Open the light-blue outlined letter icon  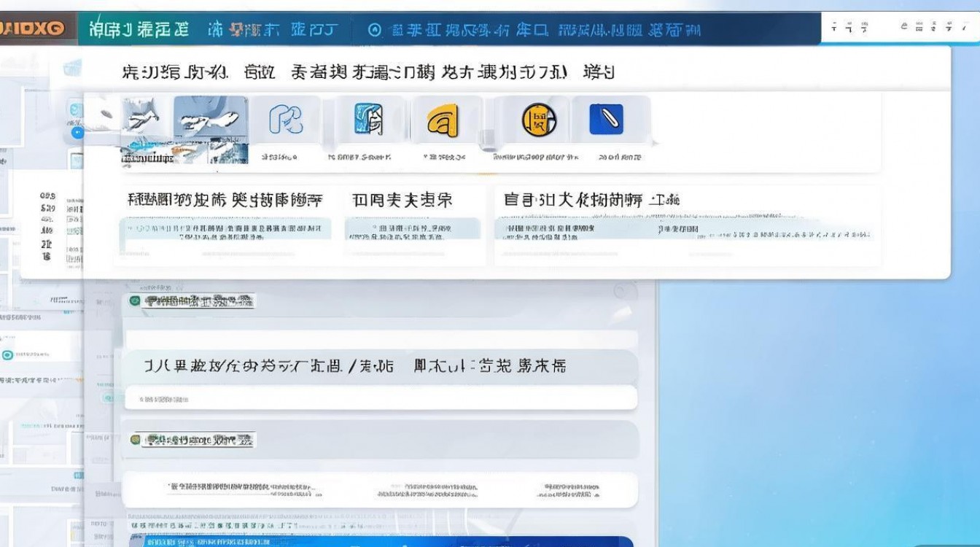click(x=286, y=119)
